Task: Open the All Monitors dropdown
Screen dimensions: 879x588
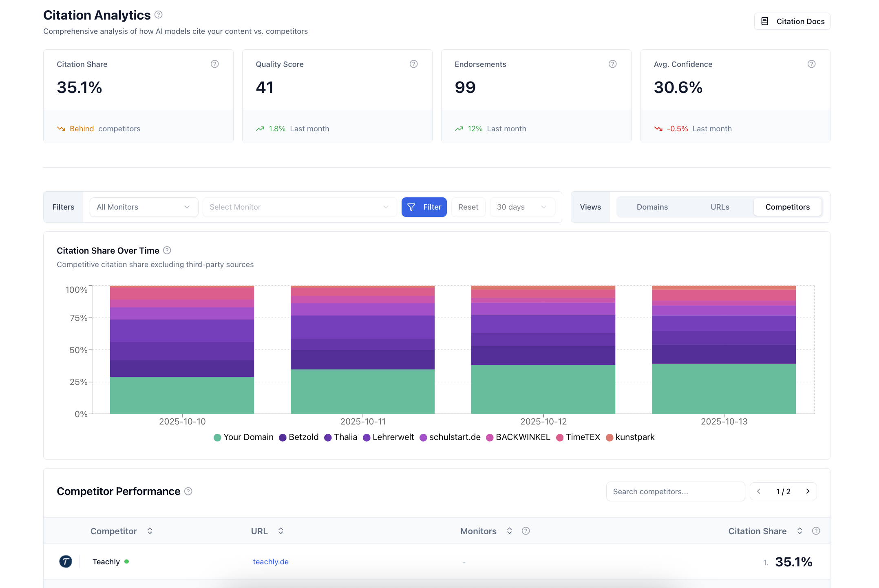Action: coord(144,207)
